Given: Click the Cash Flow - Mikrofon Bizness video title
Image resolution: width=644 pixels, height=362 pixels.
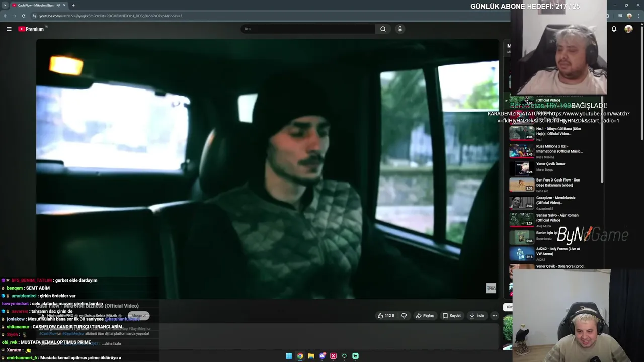Looking at the screenshot, I should coord(87,306).
